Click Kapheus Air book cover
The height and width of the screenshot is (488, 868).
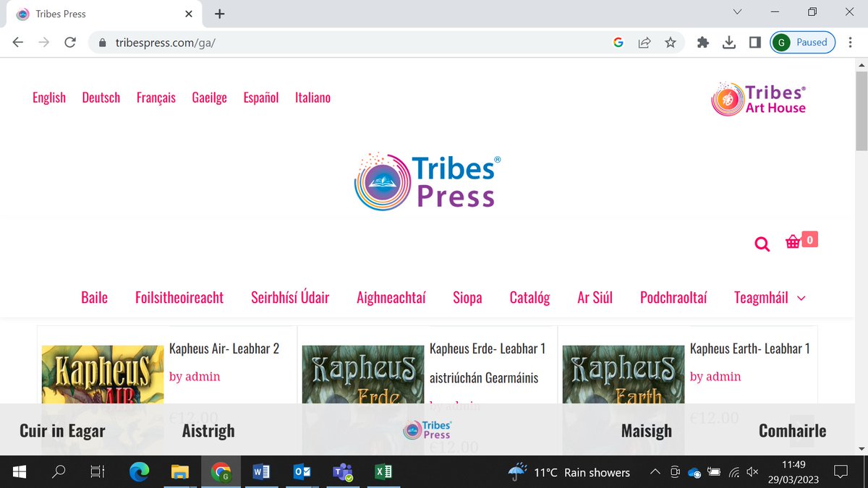(103, 374)
